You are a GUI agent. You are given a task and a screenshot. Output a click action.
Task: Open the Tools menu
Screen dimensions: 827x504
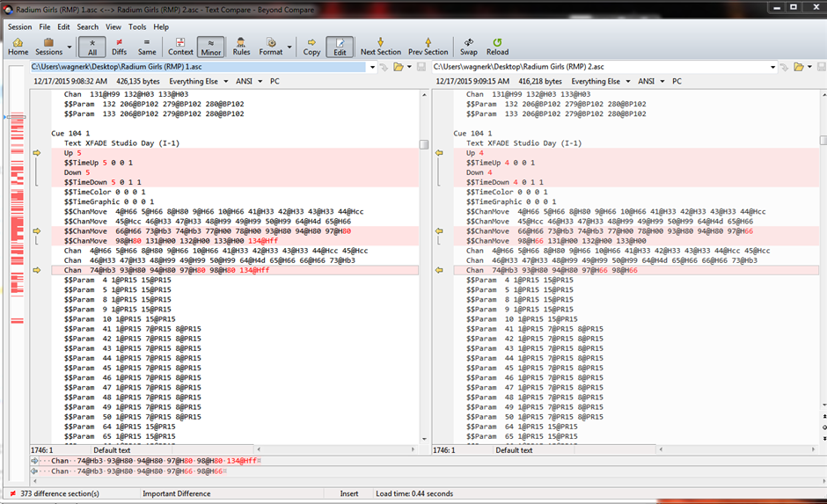pyautogui.click(x=137, y=27)
